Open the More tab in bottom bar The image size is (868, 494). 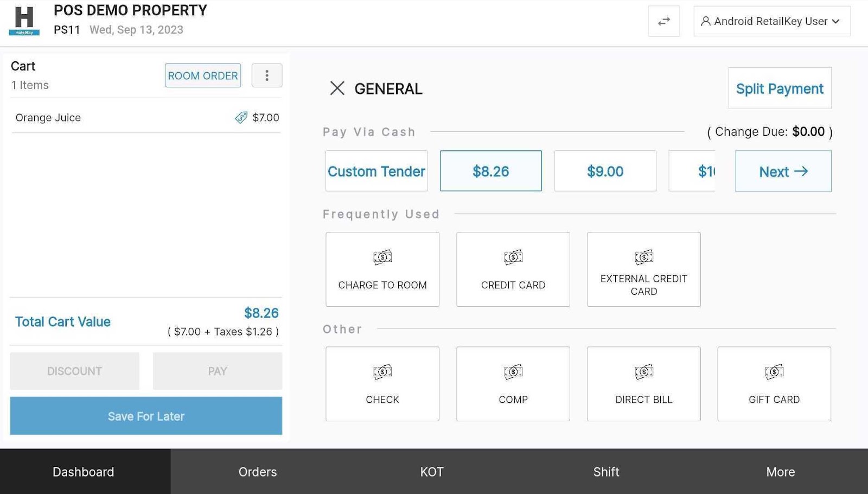coord(780,471)
